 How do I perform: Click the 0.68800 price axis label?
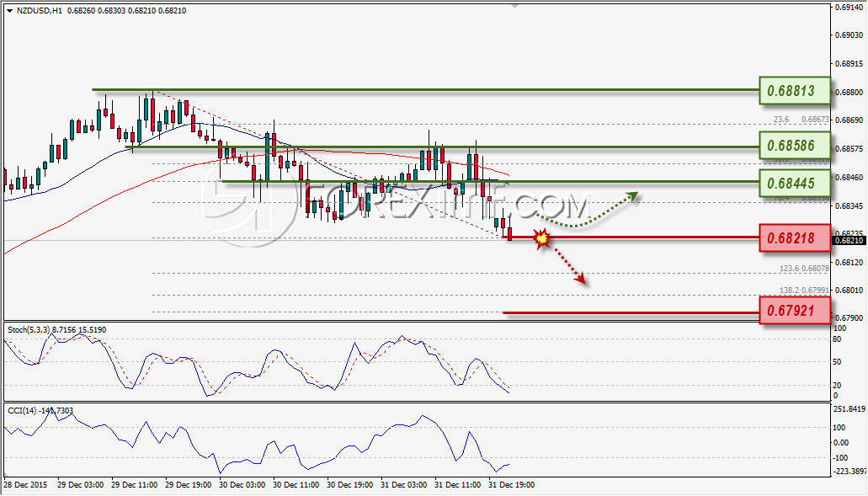pos(849,92)
